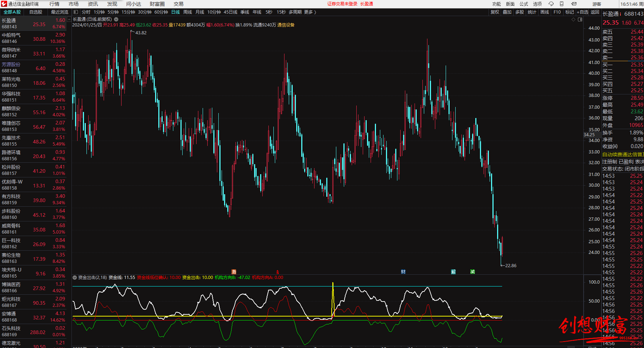
Task: Switch to 最近浏览 tab
Action: click(60, 12)
